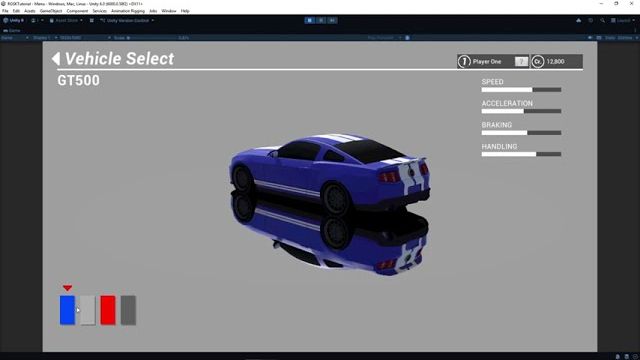Toggle the Stats button
This screenshot has width=640, height=360.
(610, 38)
